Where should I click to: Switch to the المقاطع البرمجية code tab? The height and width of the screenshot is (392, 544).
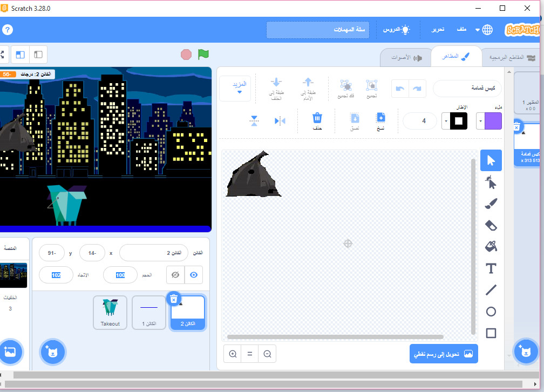point(513,57)
